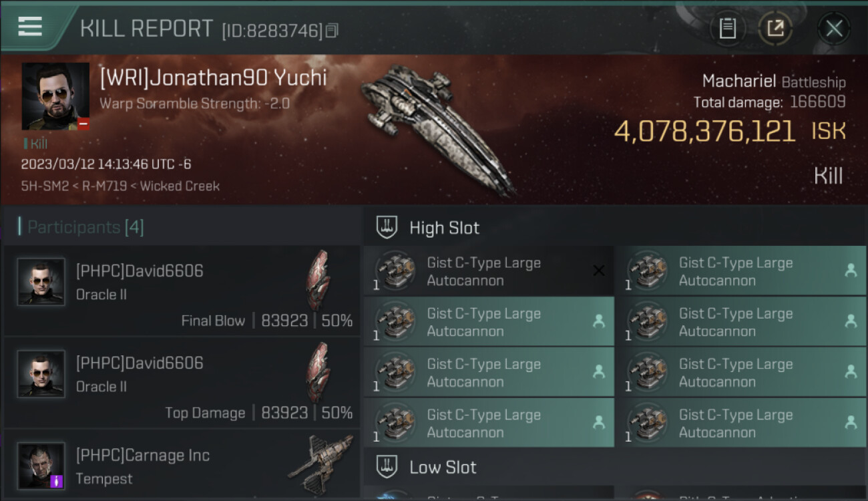The width and height of the screenshot is (868, 501).
Task: Copy the kill report ID
Action: 332,30
